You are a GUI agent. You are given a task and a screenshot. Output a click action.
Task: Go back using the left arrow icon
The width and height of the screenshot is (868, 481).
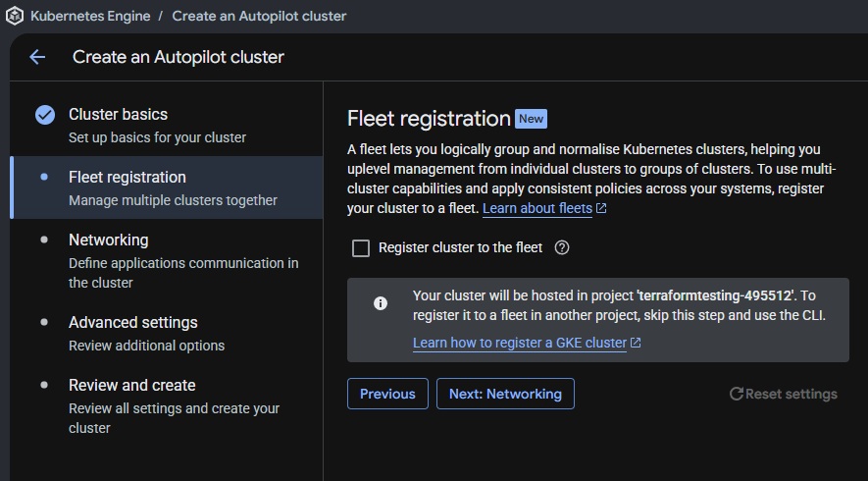(x=37, y=57)
